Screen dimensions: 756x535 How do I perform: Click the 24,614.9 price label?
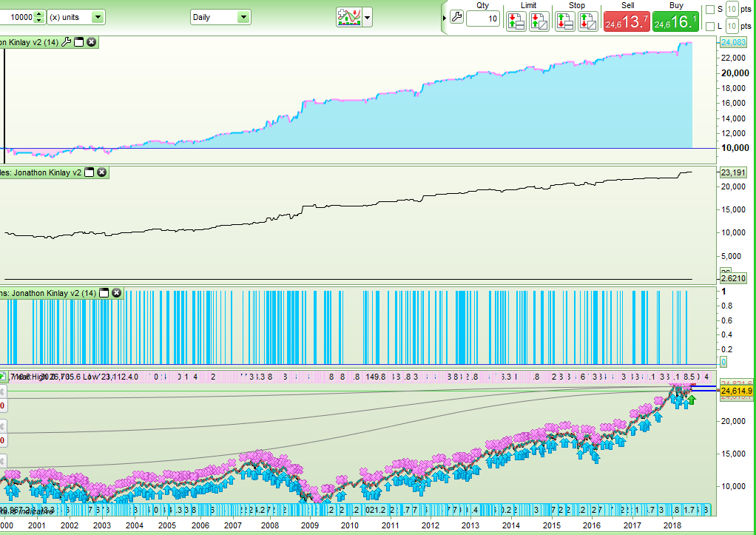click(736, 391)
